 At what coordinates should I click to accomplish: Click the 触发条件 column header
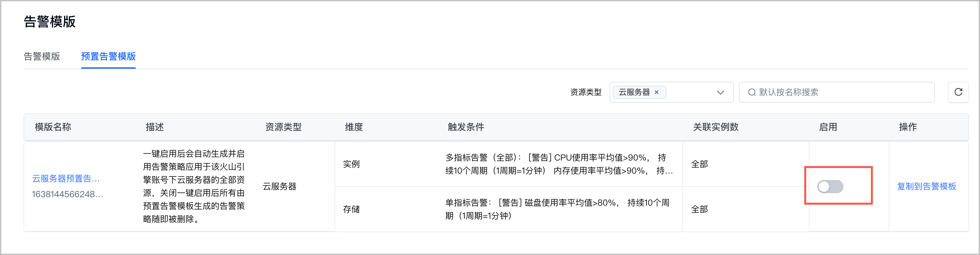click(466, 127)
